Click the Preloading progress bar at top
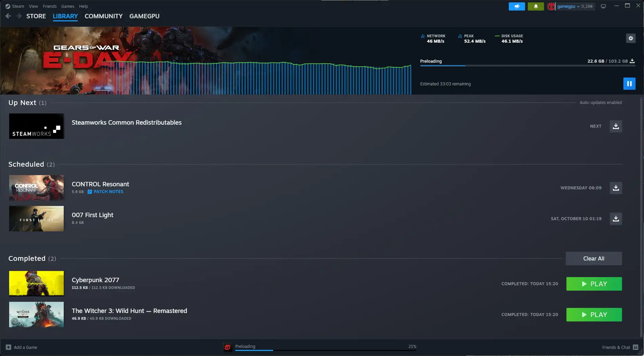 527,66
